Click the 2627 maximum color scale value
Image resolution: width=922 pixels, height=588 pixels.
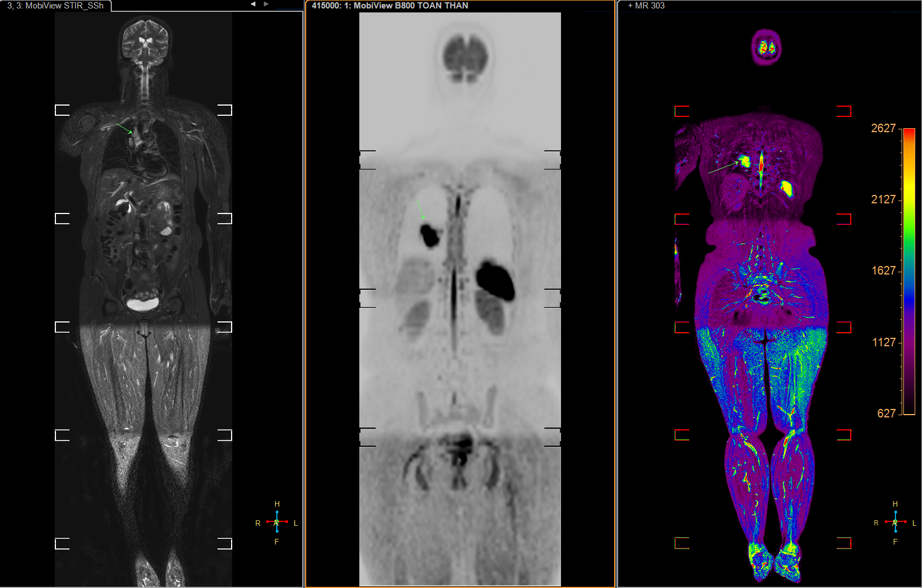click(x=883, y=128)
